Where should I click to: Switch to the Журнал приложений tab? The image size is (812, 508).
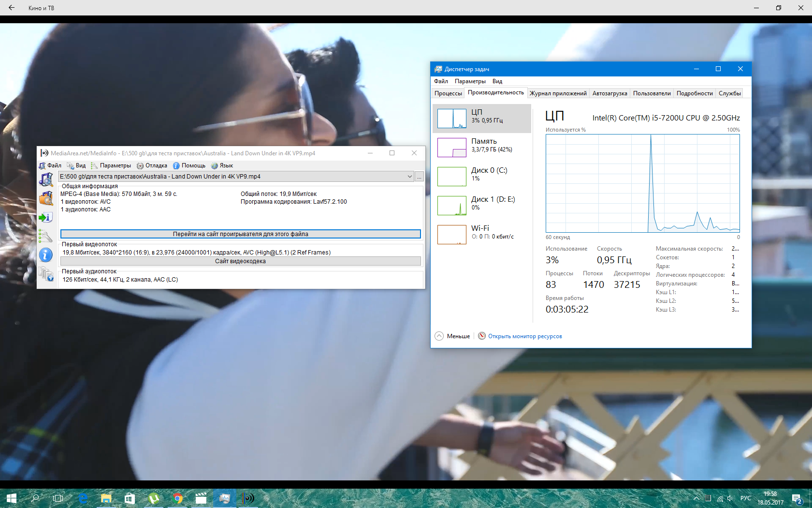[x=558, y=93]
